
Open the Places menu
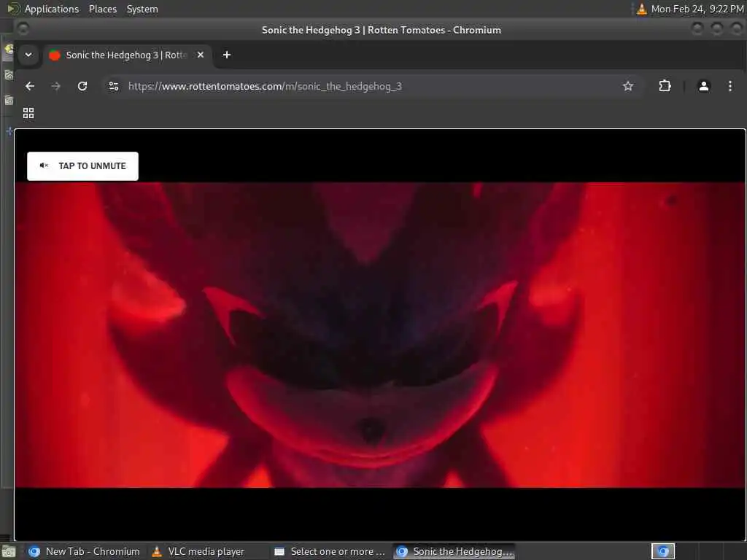[x=102, y=9]
